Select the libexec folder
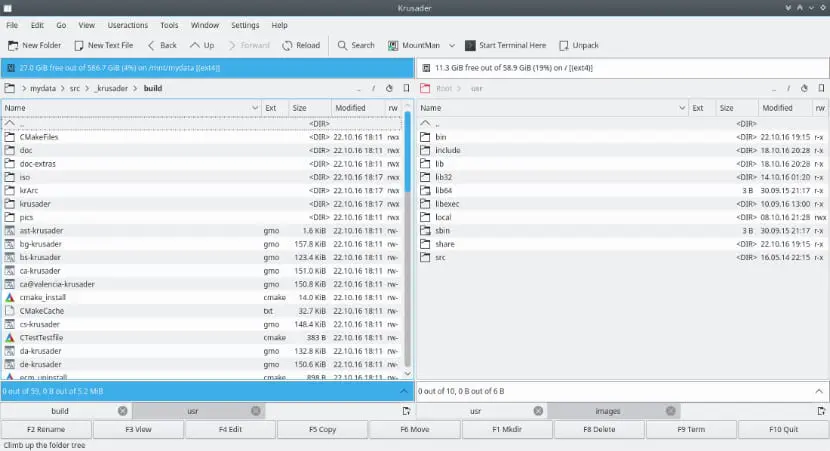 point(622,204)
